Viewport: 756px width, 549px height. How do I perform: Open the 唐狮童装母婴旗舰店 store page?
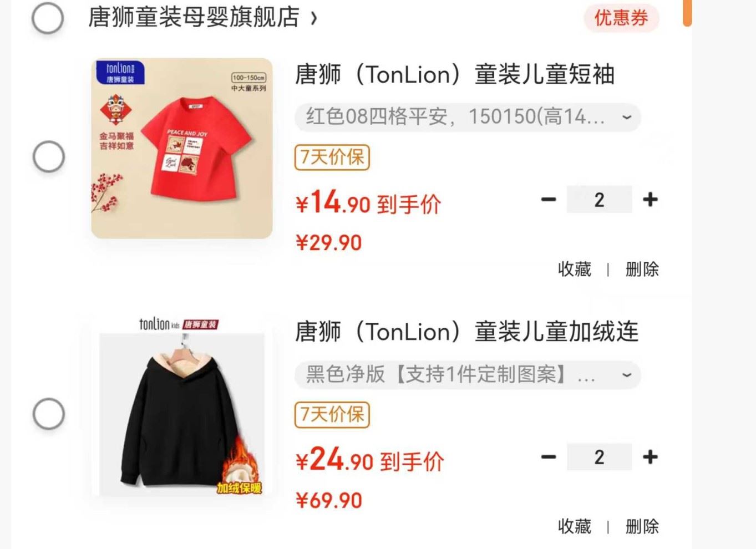point(202,17)
